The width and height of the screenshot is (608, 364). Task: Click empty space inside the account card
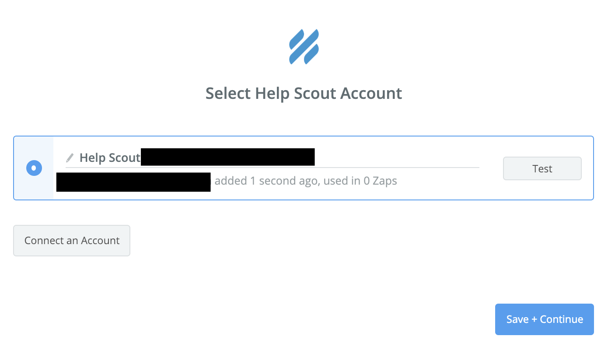pos(437,188)
